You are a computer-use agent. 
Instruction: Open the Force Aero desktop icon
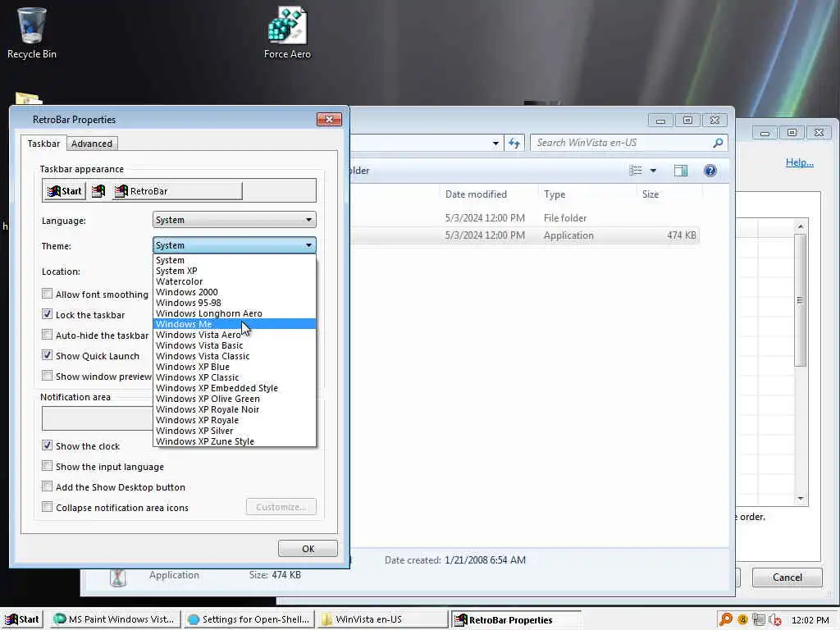287,32
